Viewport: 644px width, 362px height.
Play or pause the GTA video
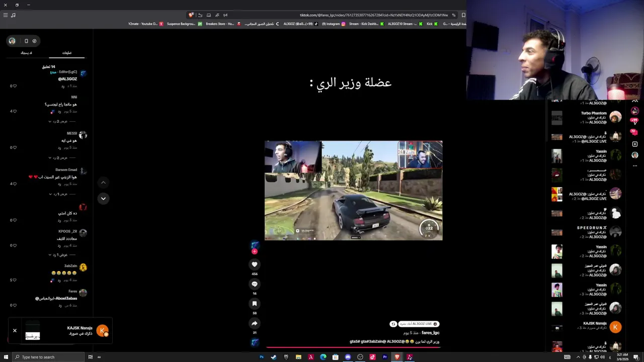click(354, 191)
